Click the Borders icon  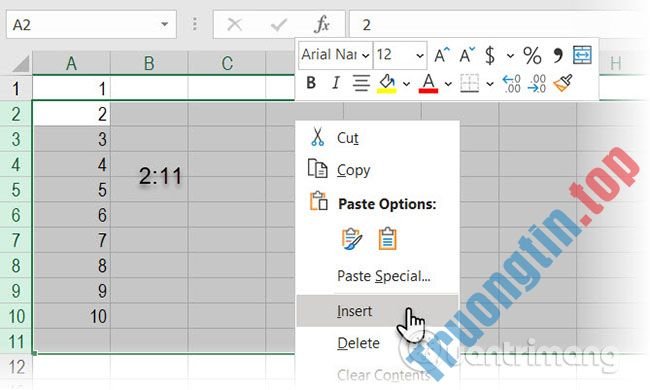click(470, 83)
